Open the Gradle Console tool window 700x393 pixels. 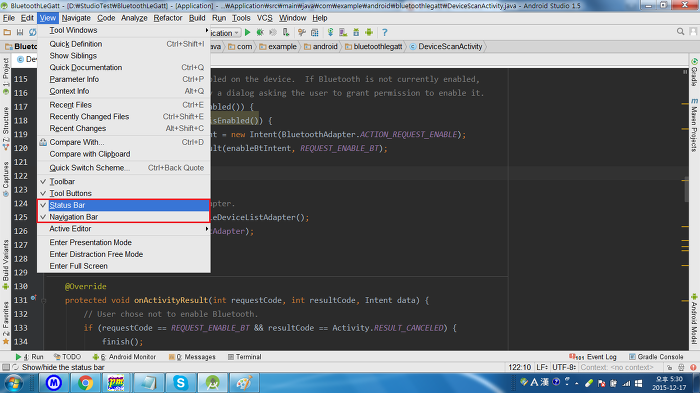click(x=656, y=357)
